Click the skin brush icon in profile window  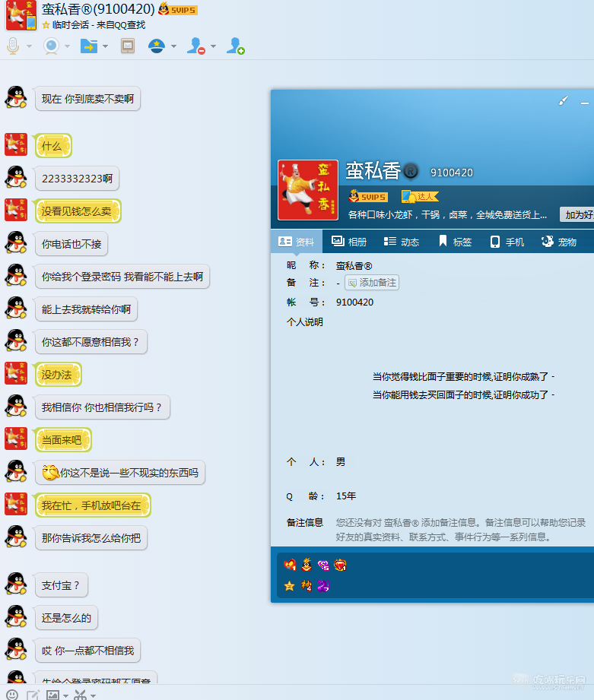564,101
